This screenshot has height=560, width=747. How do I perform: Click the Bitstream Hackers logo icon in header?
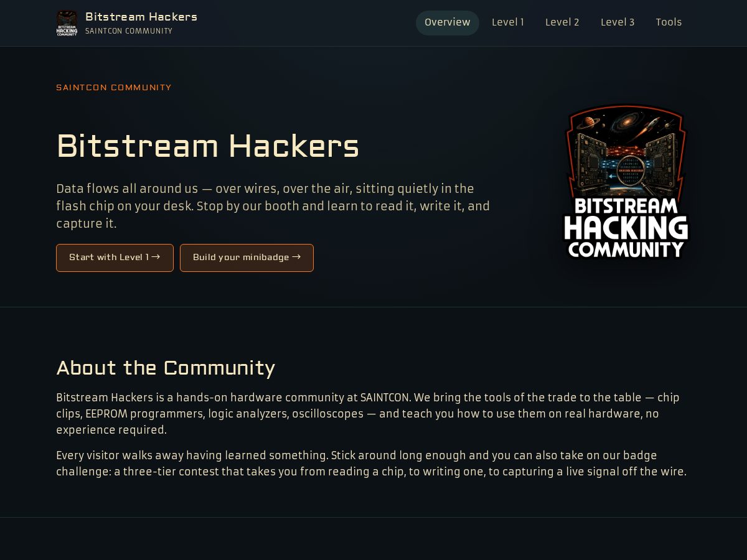(x=67, y=23)
